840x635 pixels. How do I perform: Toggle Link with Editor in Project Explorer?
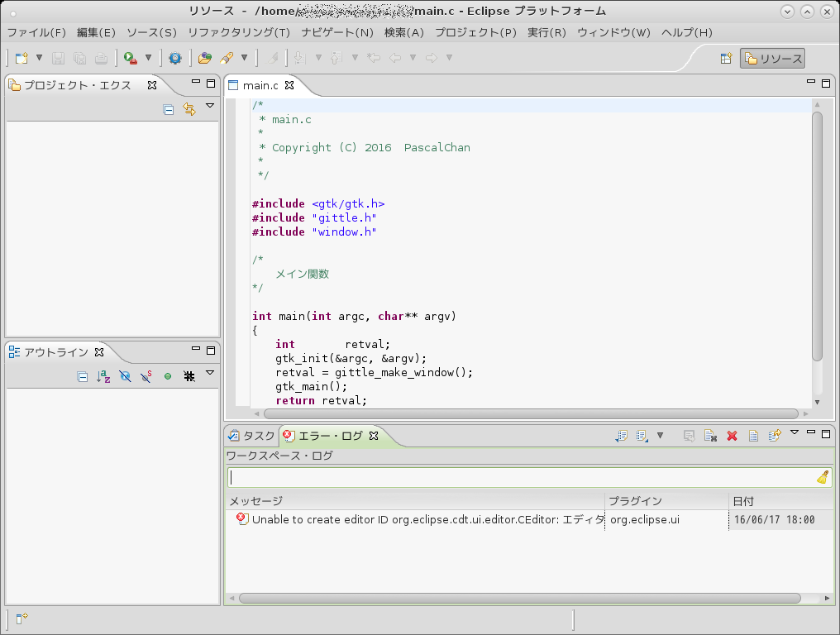189,109
